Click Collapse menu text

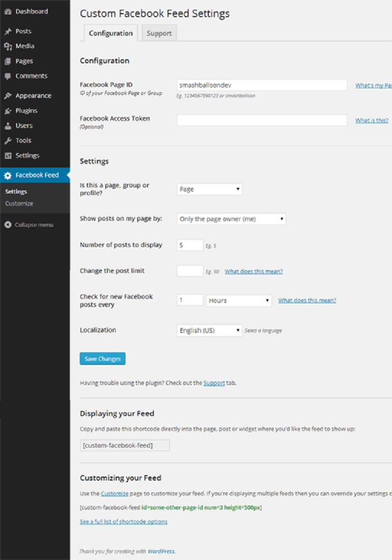(34, 225)
